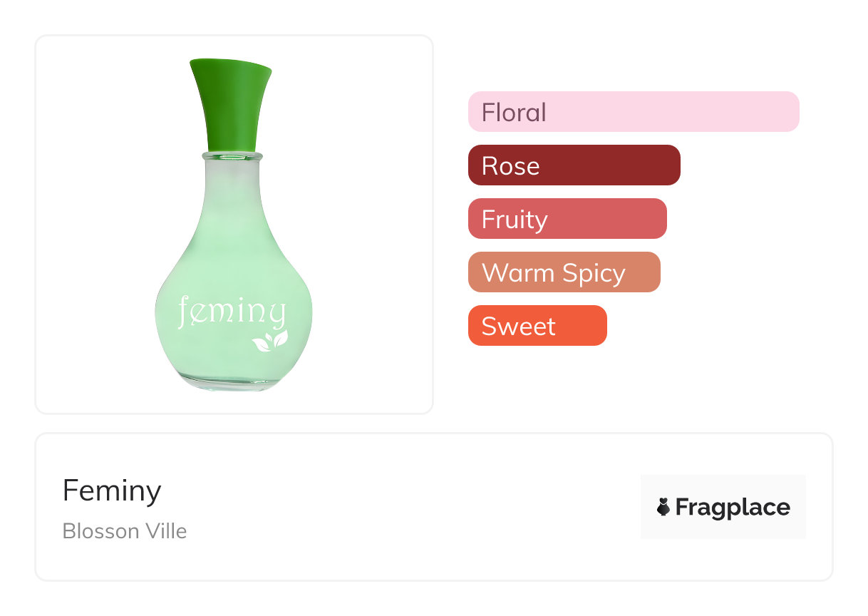
Task: Click the Fragplace wordmark text
Action: (733, 508)
